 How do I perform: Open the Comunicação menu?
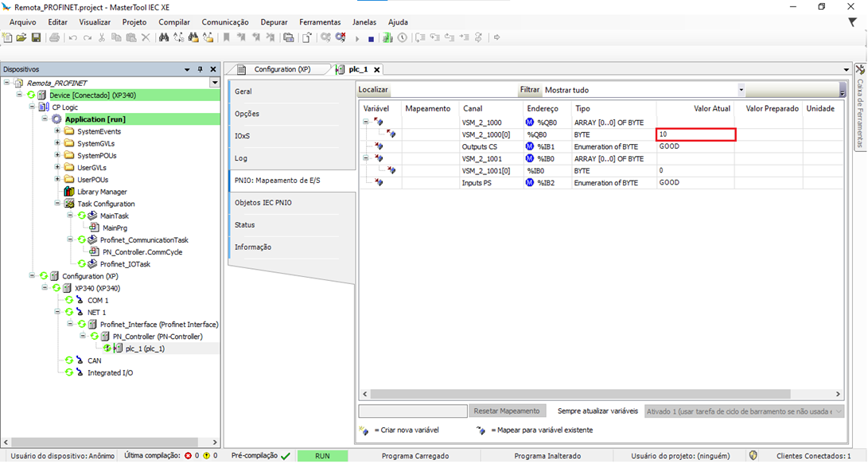pyautogui.click(x=225, y=22)
